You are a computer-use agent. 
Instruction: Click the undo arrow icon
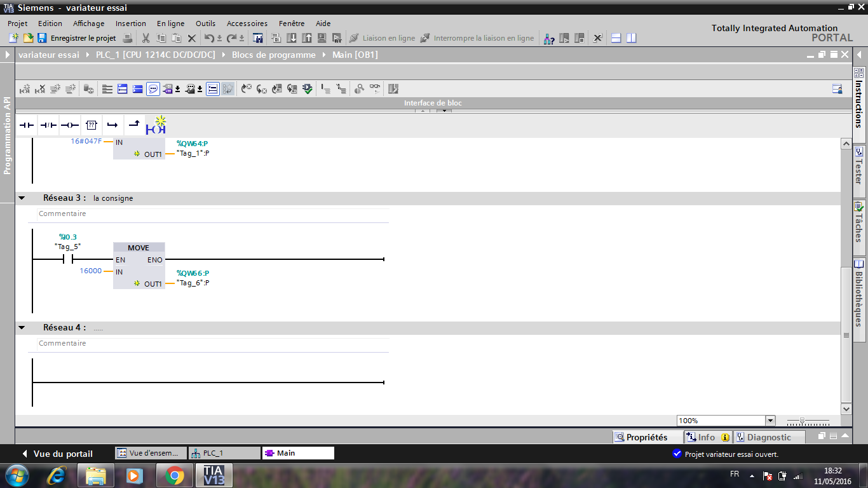(x=209, y=38)
